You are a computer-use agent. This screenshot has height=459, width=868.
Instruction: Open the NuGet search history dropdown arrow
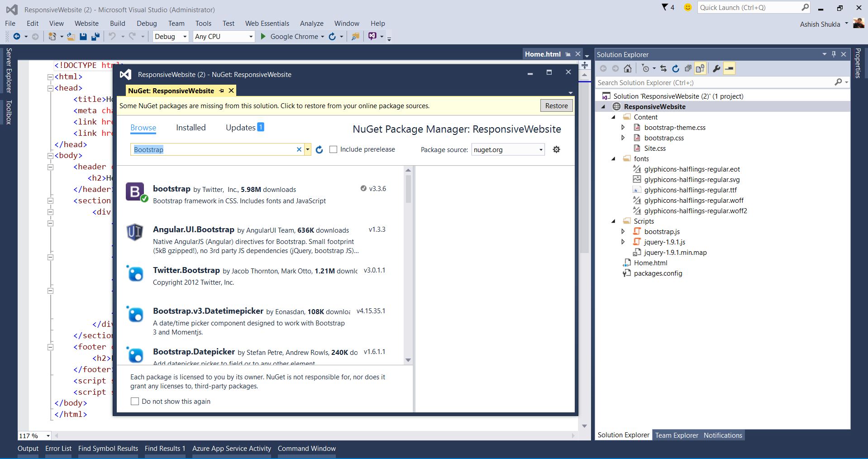(308, 149)
